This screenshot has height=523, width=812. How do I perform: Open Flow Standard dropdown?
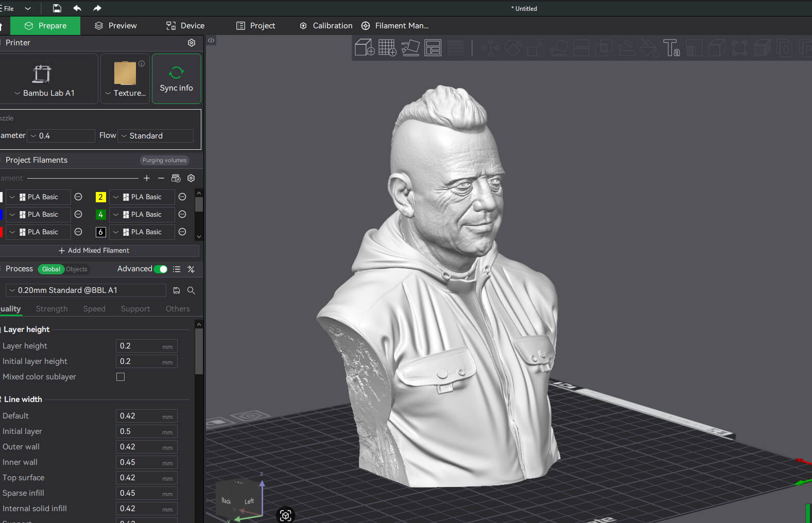[156, 136]
